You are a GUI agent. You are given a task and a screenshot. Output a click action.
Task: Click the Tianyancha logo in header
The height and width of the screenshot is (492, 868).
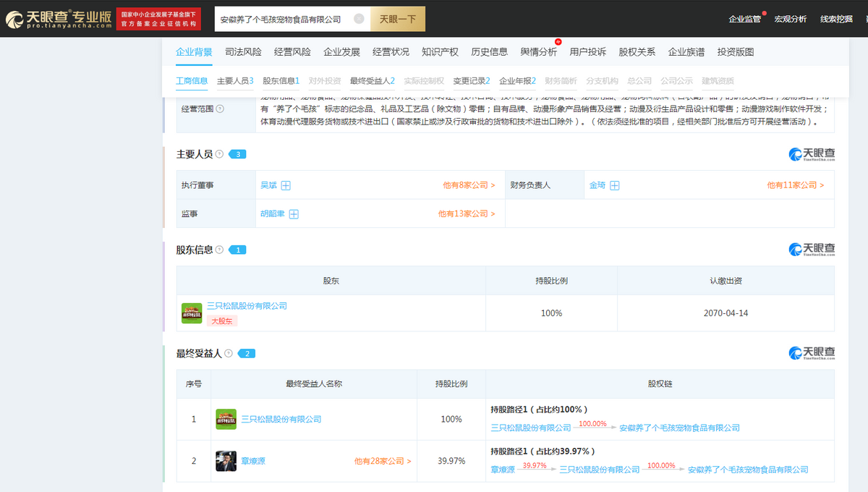[58, 19]
